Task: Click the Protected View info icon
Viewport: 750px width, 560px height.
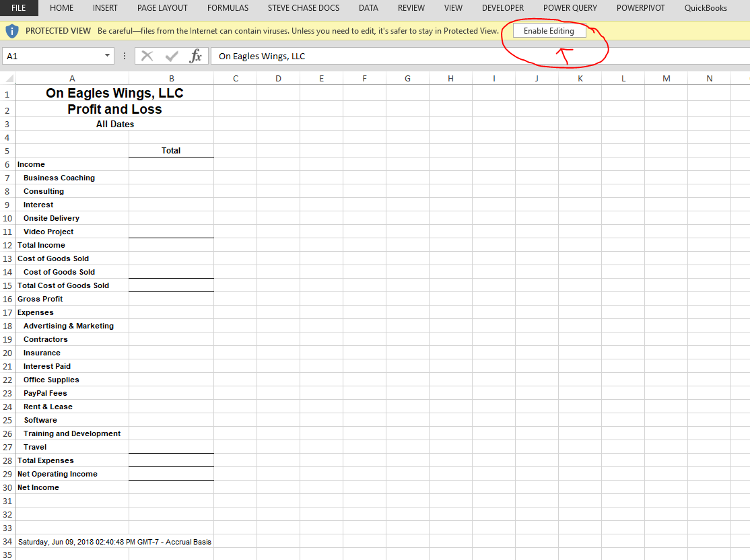Action: pyautogui.click(x=11, y=30)
